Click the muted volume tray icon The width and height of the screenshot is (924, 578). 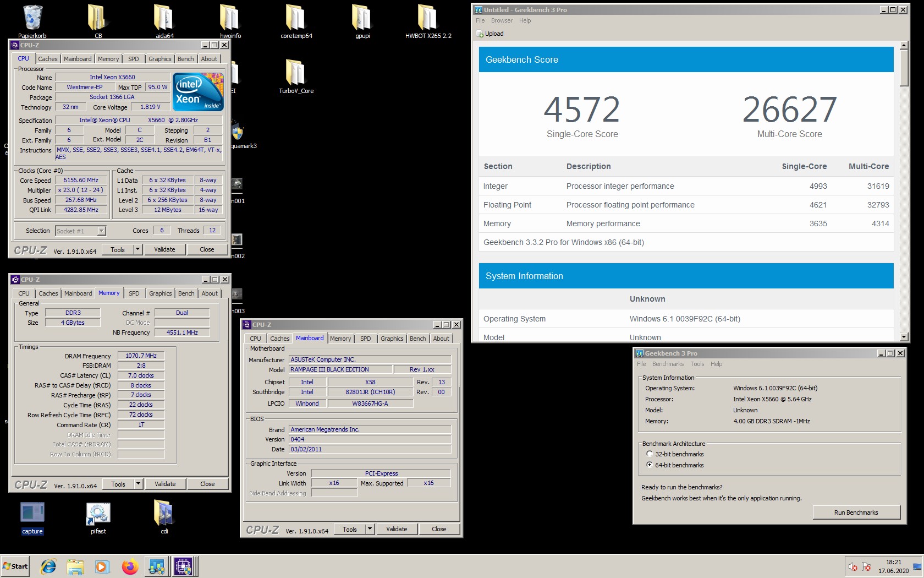tap(853, 567)
